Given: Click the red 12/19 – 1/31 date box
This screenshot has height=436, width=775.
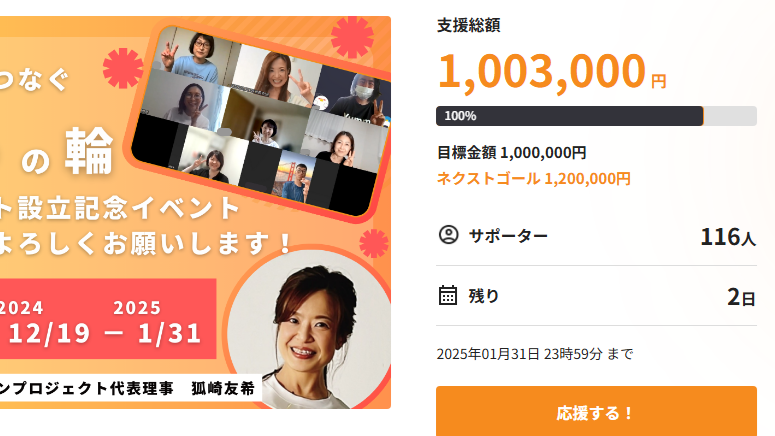Looking at the screenshot, I should tap(108, 319).
